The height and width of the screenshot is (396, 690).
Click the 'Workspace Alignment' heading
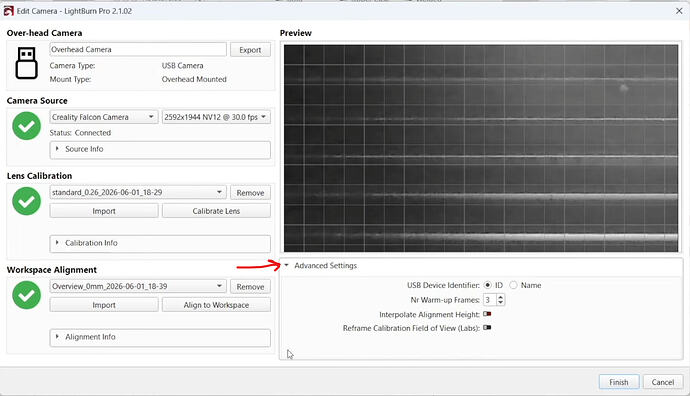click(x=51, y=270)
